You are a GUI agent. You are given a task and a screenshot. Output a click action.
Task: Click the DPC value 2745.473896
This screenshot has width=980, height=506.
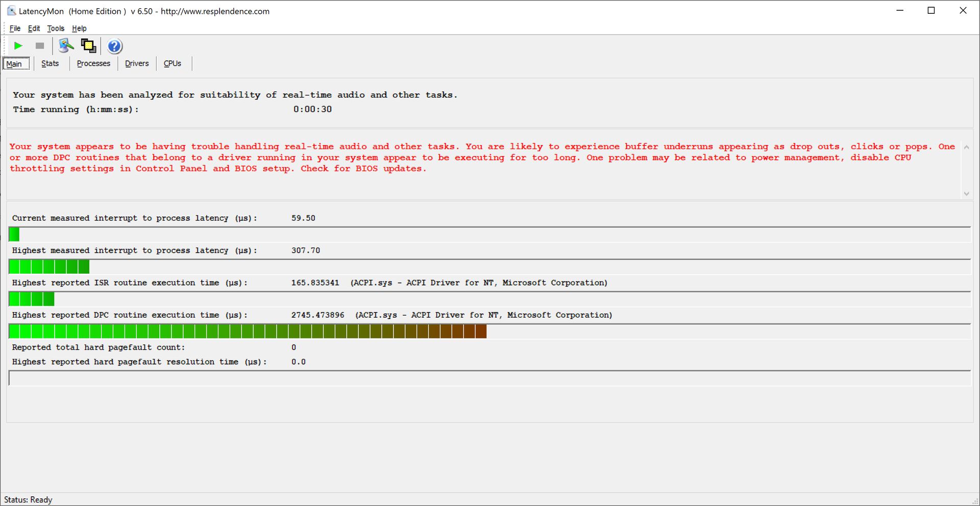317,315
